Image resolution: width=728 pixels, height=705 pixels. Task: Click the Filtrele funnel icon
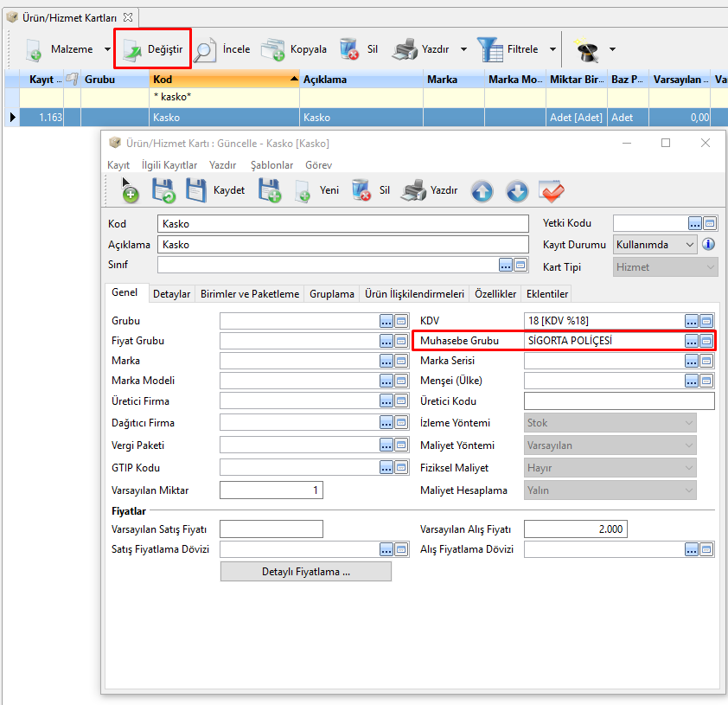tap(491, 50)
